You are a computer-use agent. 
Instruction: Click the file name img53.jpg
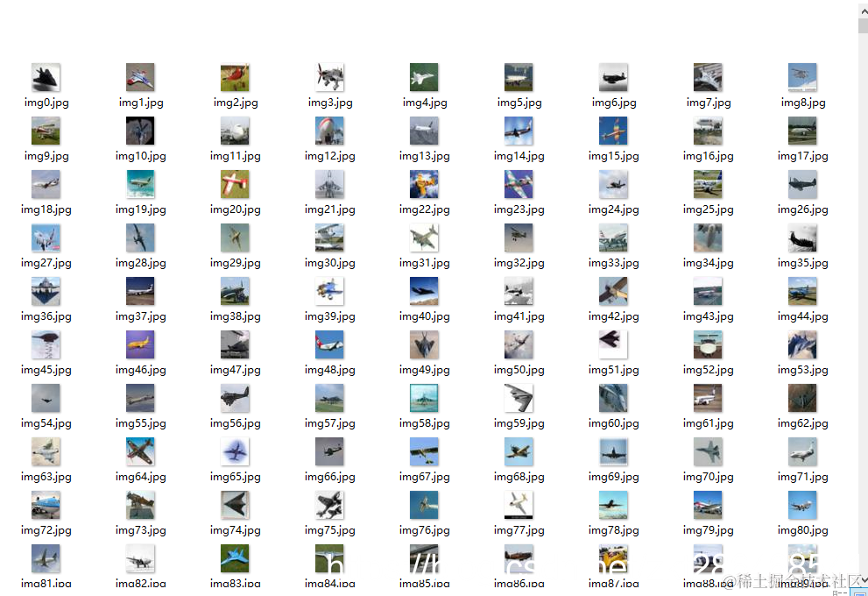[803, 370]
